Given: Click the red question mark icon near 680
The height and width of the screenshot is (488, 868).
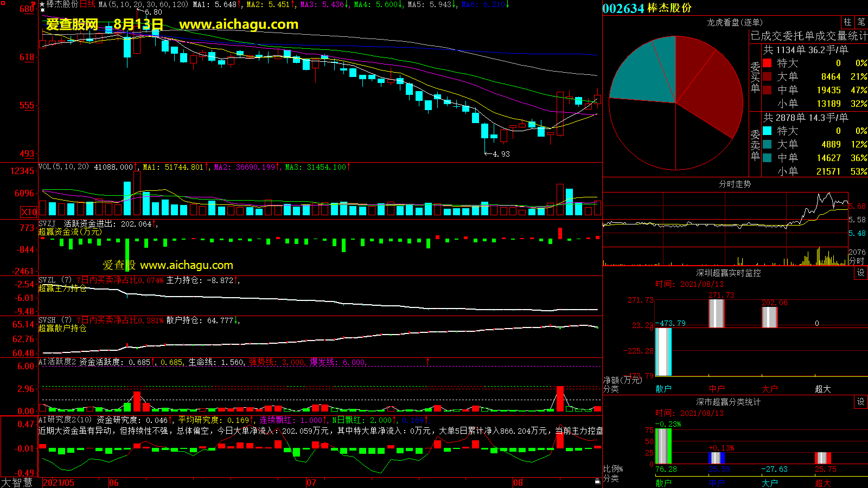Looking at the screenshot, I should point(34,5).
